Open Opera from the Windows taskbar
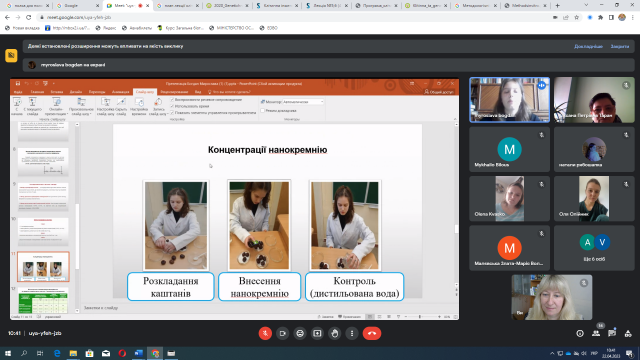Screen dimensions: 640x360 (122, 353)
